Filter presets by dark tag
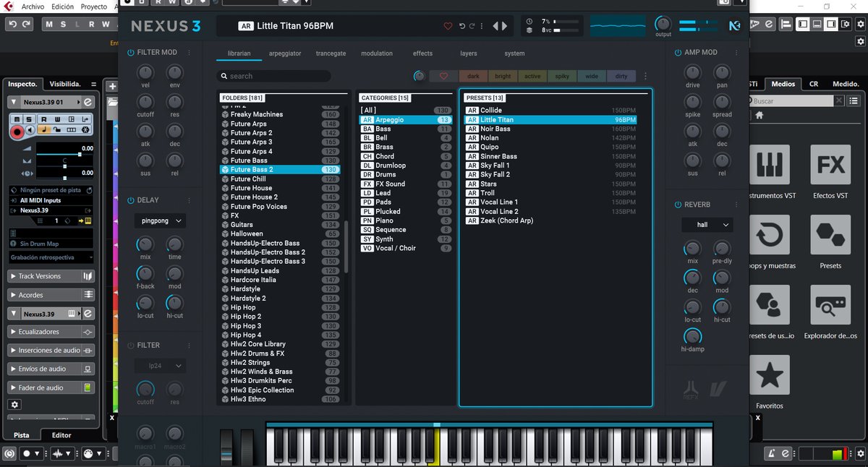This screenshot has width=868, height=467. 473,76
